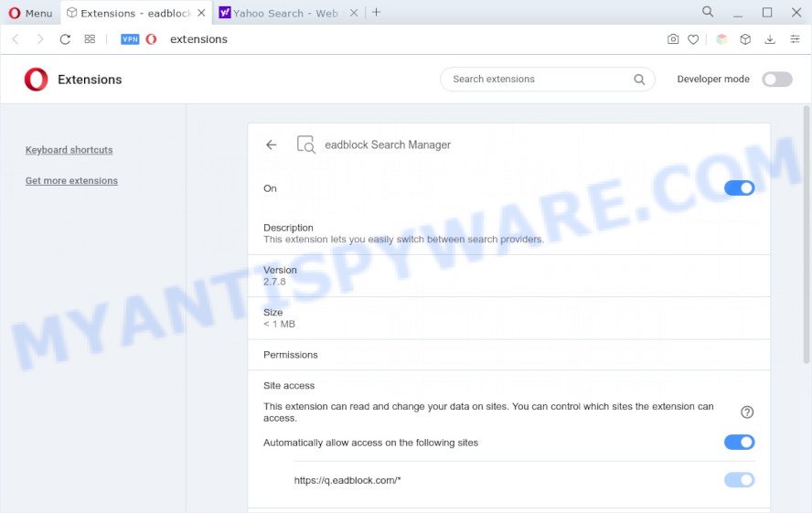Close the Extensions - eadblock tab
This screenshot has height=513, width=812.
coord(201,13)
